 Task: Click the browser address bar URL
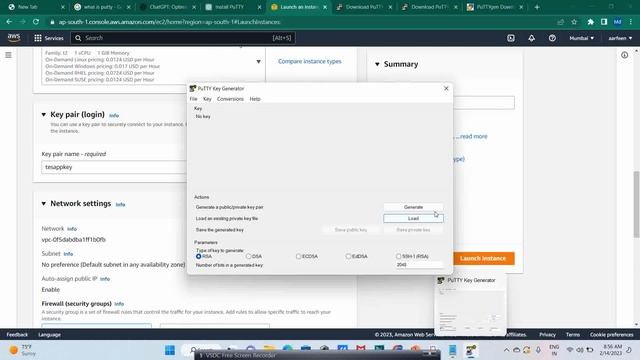point(169,22)
